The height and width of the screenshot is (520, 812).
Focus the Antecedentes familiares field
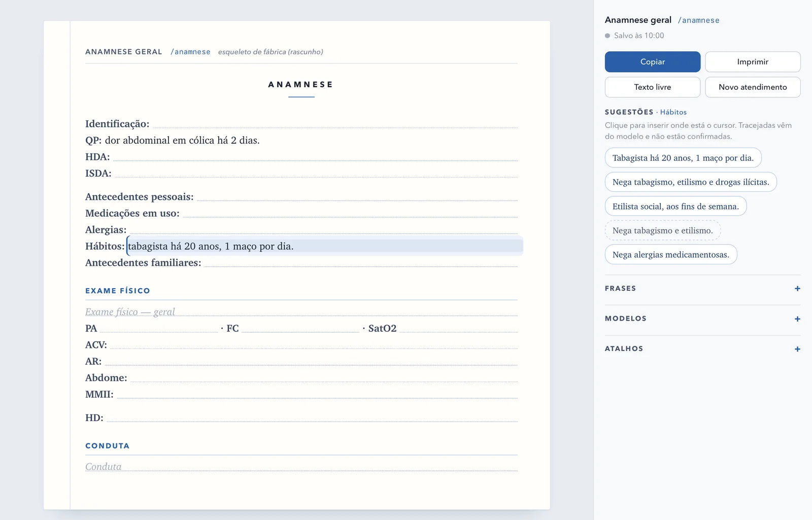click(361, 263)
